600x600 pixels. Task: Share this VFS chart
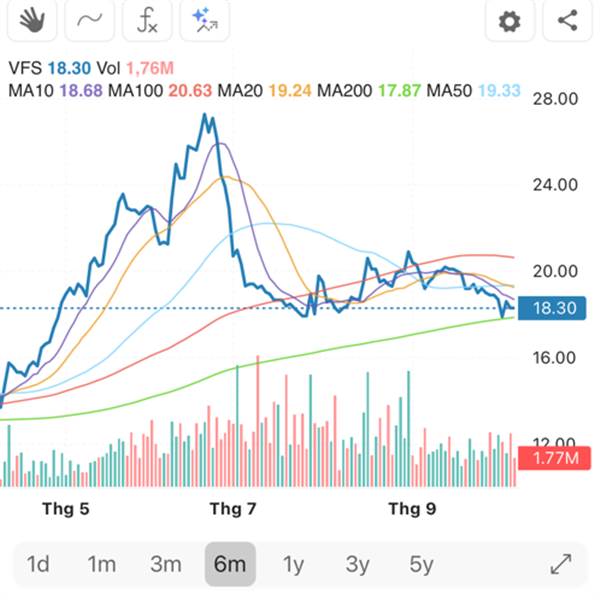568,20
